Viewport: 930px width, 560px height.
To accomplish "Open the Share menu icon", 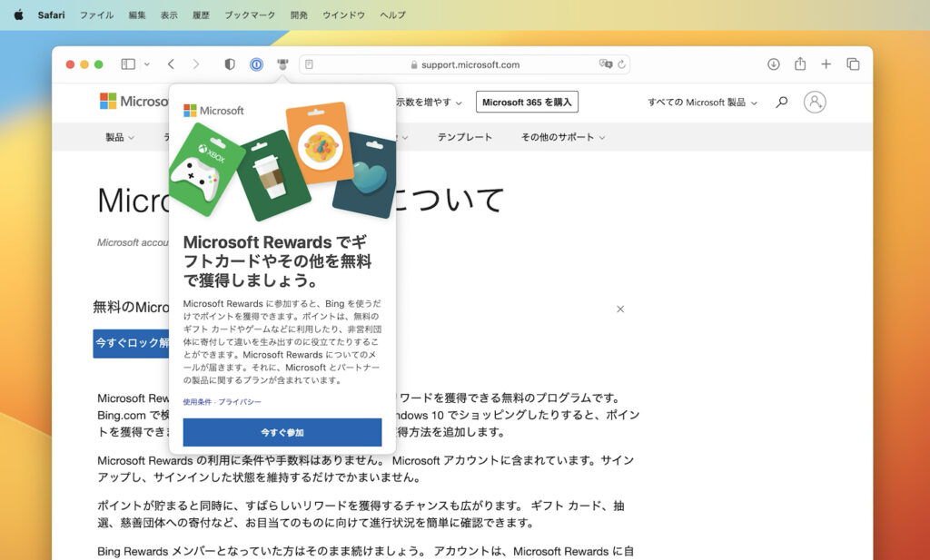I will point(800,64).
